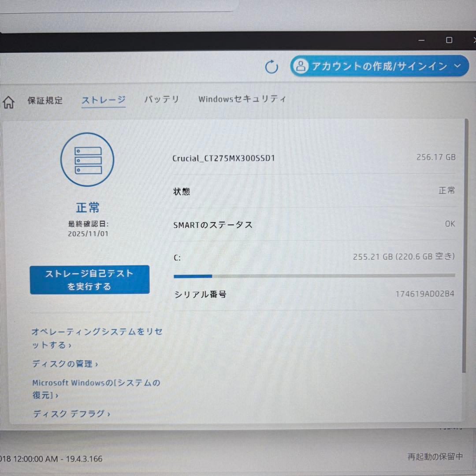
Task: Click the Crucial_CT275MX300SSD1 drive name
Action: [x=224, y=158]
